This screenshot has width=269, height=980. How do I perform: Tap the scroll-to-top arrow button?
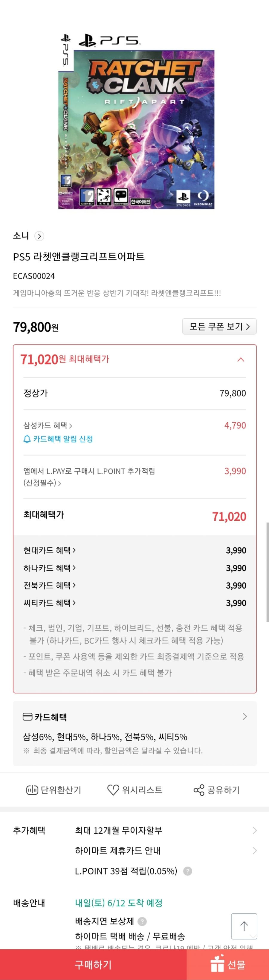[244, 926]
